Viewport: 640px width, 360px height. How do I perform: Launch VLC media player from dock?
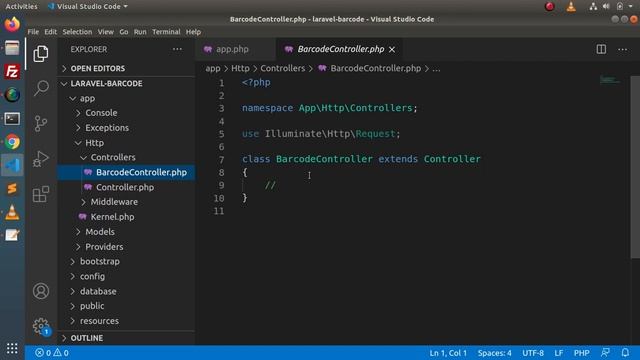[x=12, y=212]
